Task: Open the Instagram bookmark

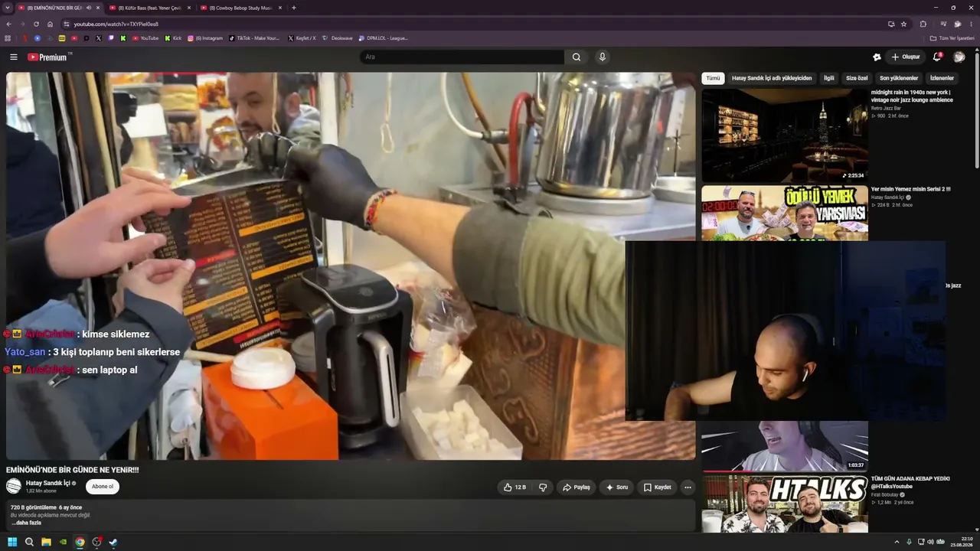Action: tap(205, 38)
